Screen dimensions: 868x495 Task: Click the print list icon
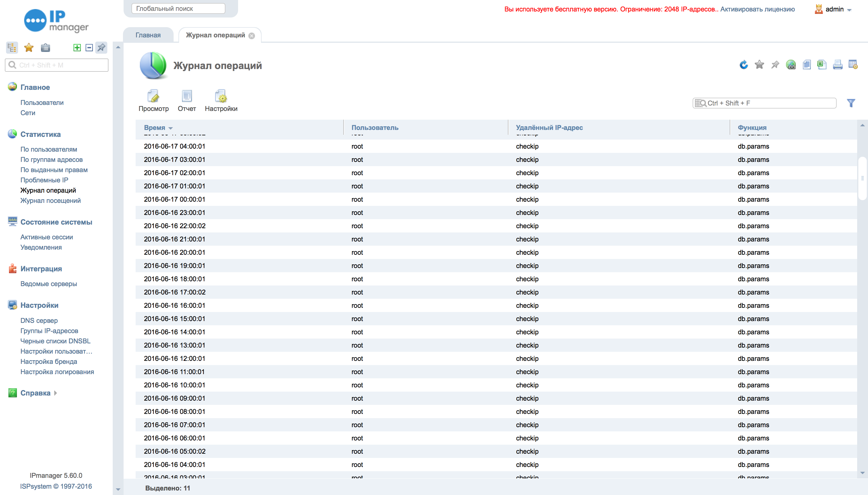pyautogui.click(x=838, y=65)
